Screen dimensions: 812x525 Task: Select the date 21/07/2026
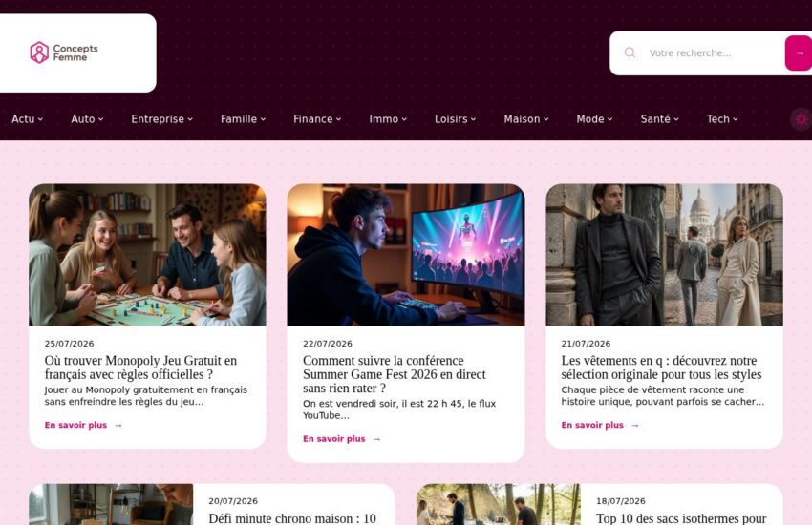(x=586, y=344)
